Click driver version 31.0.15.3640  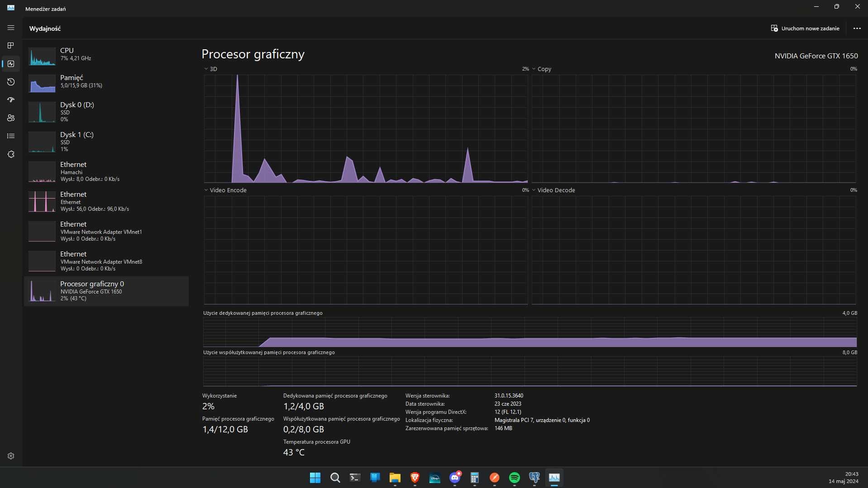tap(509, 396)
